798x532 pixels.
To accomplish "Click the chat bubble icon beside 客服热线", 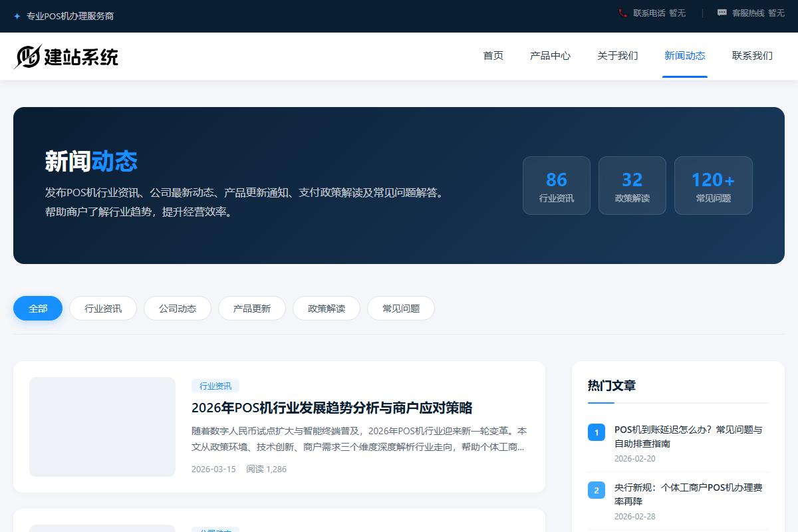I will pos(722,13).
